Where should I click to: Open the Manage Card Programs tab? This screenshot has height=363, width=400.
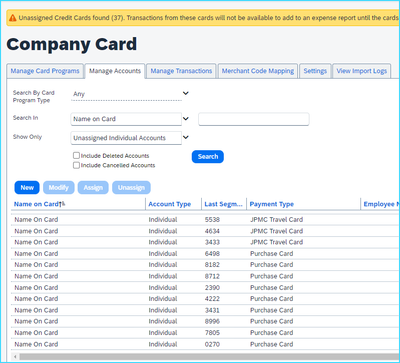(45, 71)
